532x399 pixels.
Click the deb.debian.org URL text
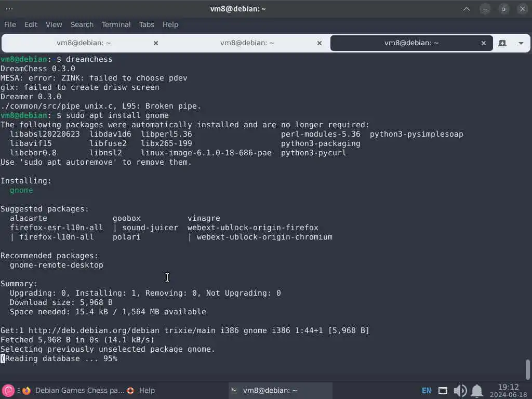[x=94, y=330]
